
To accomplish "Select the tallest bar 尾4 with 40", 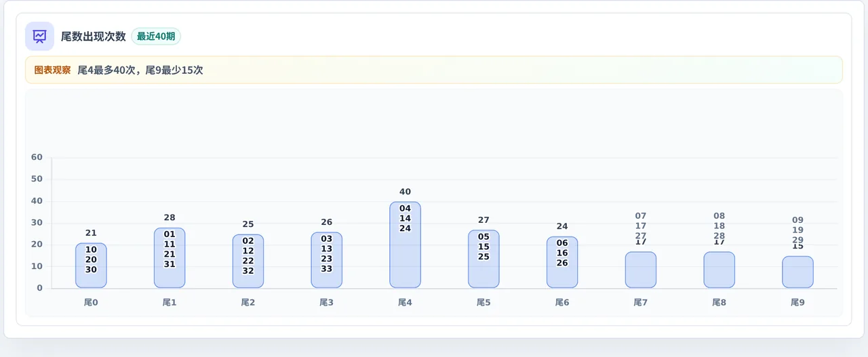I will [x=405, y=245].
